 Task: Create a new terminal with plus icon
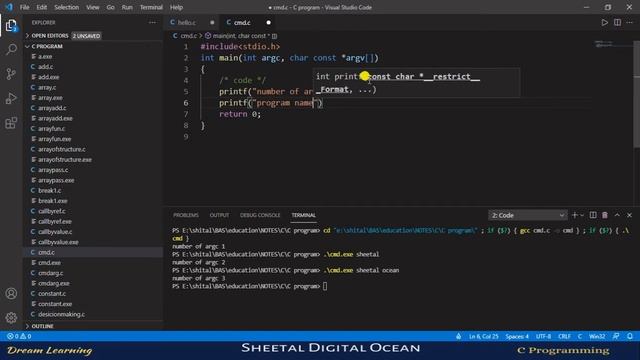coord(575,215)
